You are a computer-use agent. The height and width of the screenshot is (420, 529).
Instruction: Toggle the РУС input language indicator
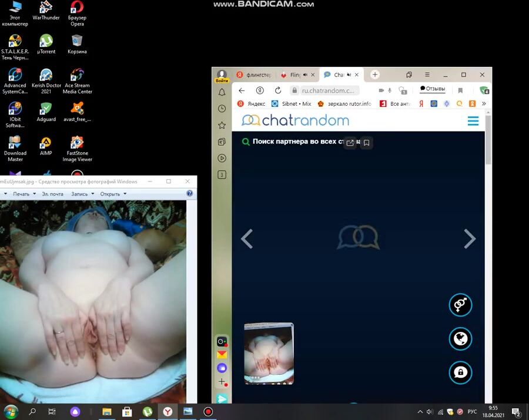point(472,412)
